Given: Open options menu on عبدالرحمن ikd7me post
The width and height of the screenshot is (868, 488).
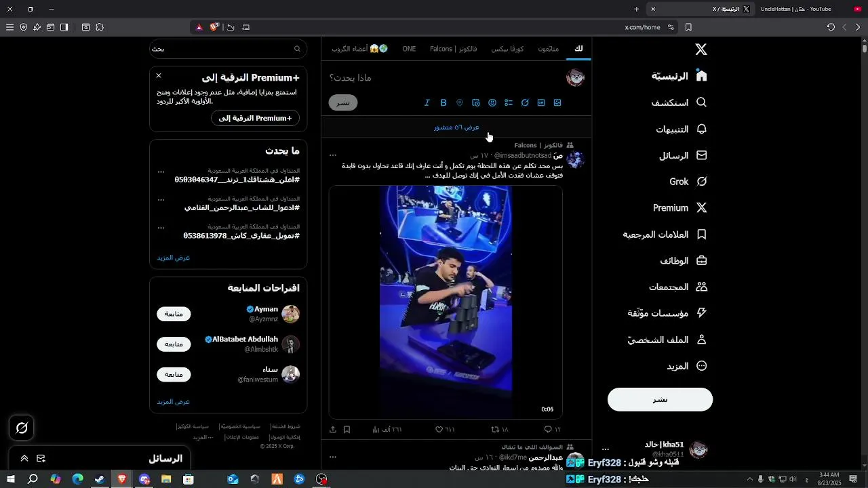Looking at the screenshot, I should point(333,457).
